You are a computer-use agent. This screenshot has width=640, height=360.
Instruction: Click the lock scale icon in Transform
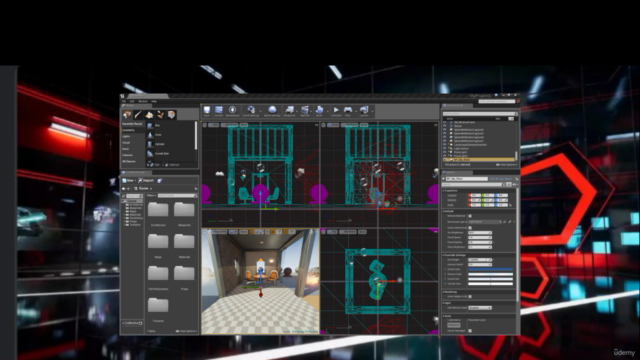510,205
